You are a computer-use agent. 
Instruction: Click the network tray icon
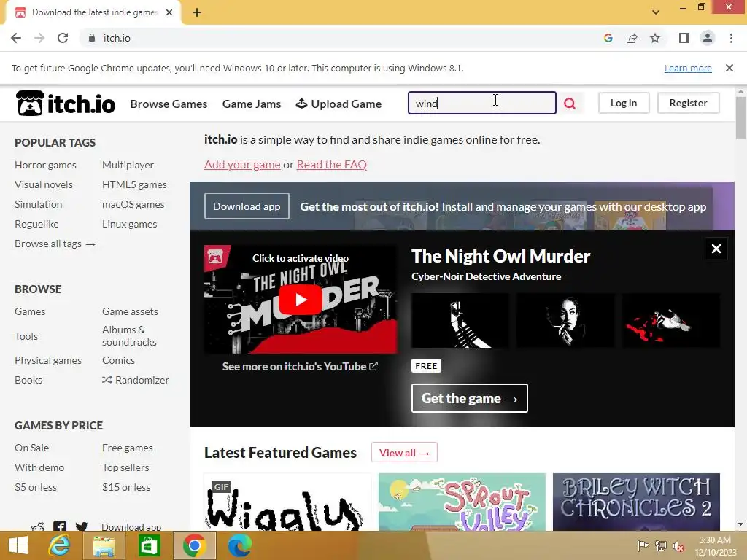click(x=661, y=546)
